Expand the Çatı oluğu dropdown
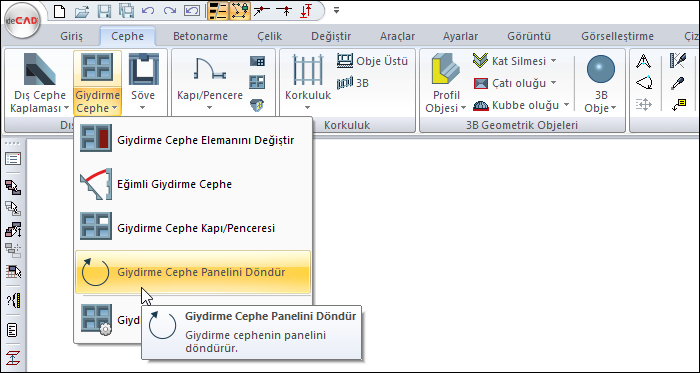Viewport: 700px width, 373px height. point(553,83)
